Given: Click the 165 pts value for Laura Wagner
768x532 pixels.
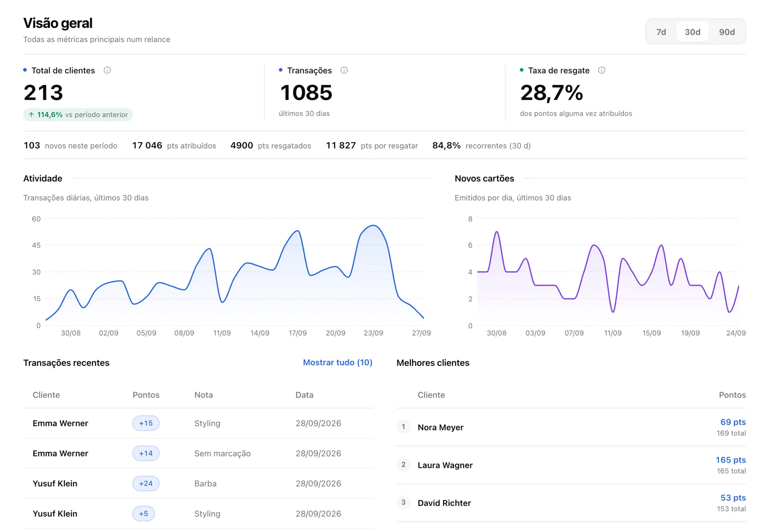Looking at the screenshot, I should click(x=731, y=460).
